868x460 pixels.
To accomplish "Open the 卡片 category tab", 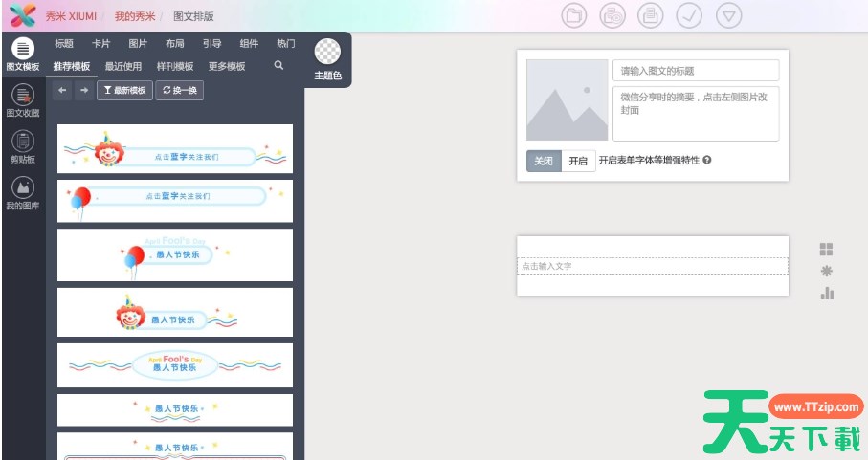I will coord(100,43).
